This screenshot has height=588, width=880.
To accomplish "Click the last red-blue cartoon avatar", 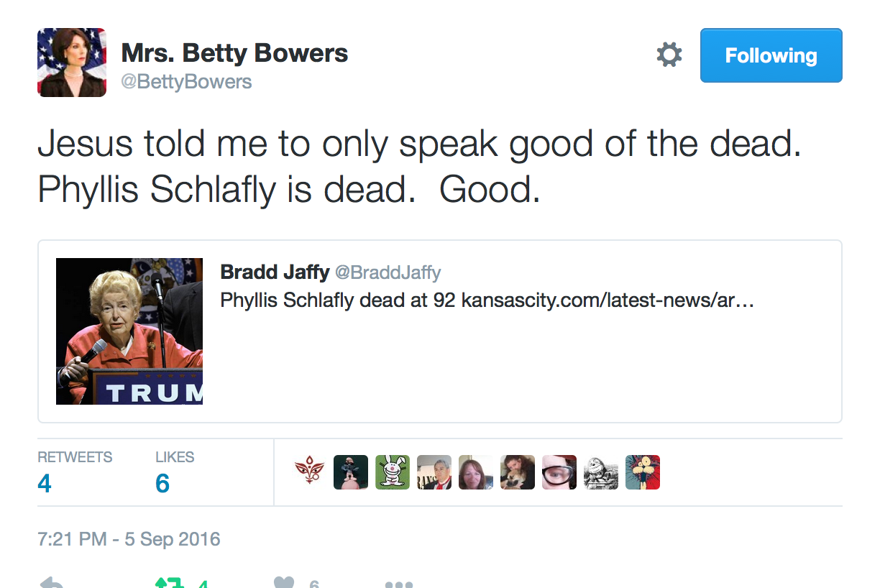I will click(x=643, y=472).
